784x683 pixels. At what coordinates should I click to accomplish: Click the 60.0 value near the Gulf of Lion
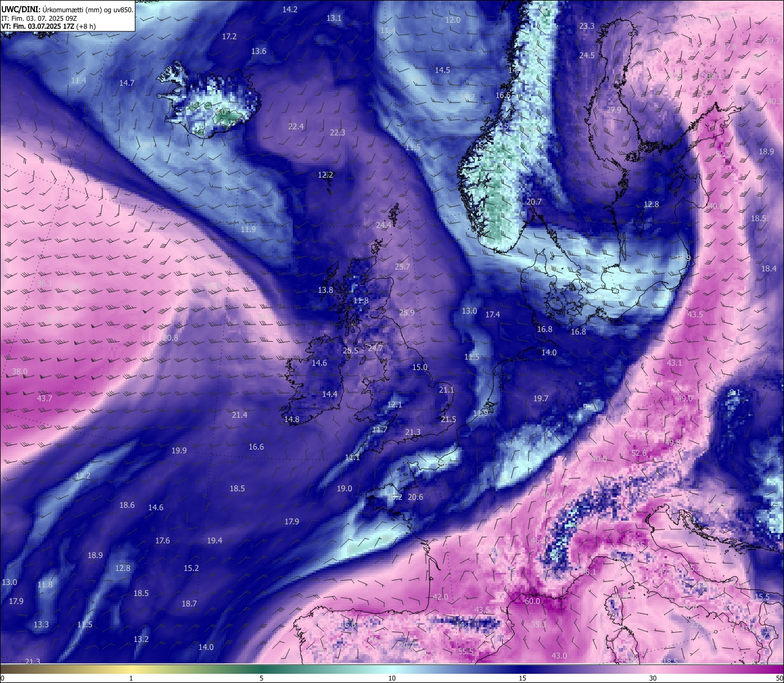tap(532, 601)
